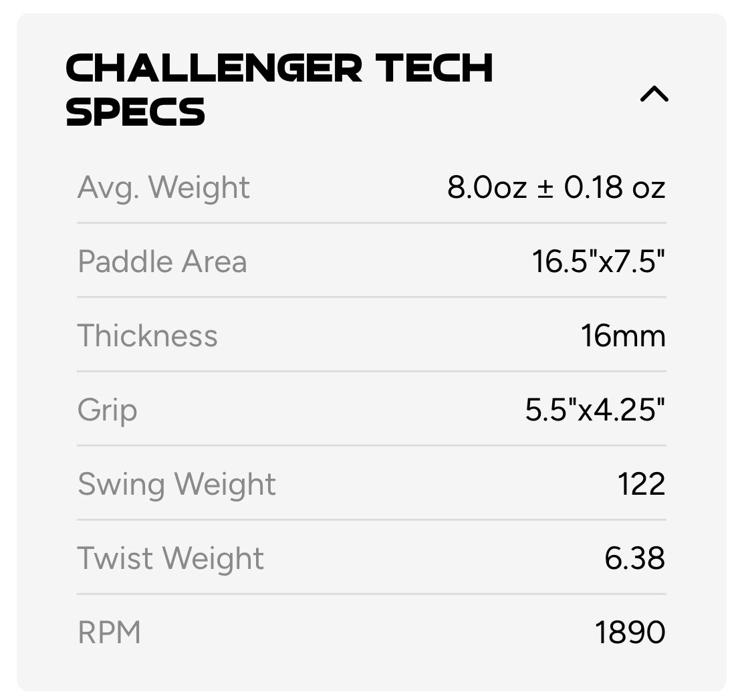This screenshot has height=700, width=742.
Task: Click the 6.38 twist weight value
Action: click(634, 559)
